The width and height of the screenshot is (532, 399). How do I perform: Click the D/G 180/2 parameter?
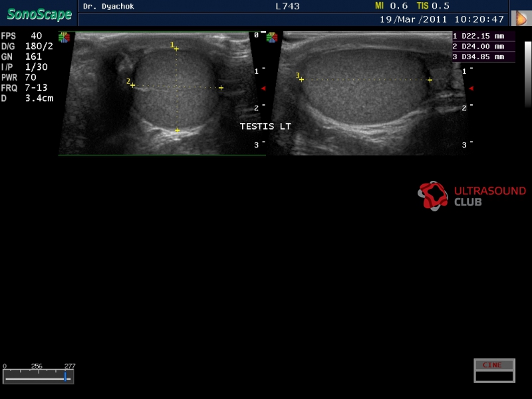point(27,46)
